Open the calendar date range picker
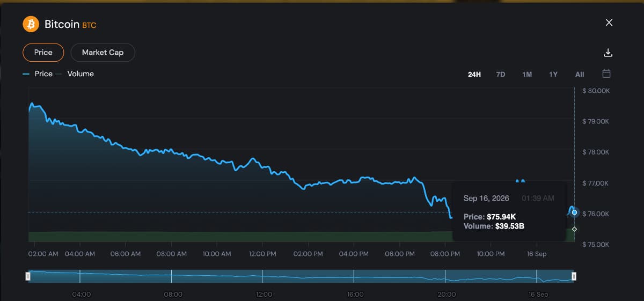644x301 pixels. pyautogui.click(x=606, y=74)
